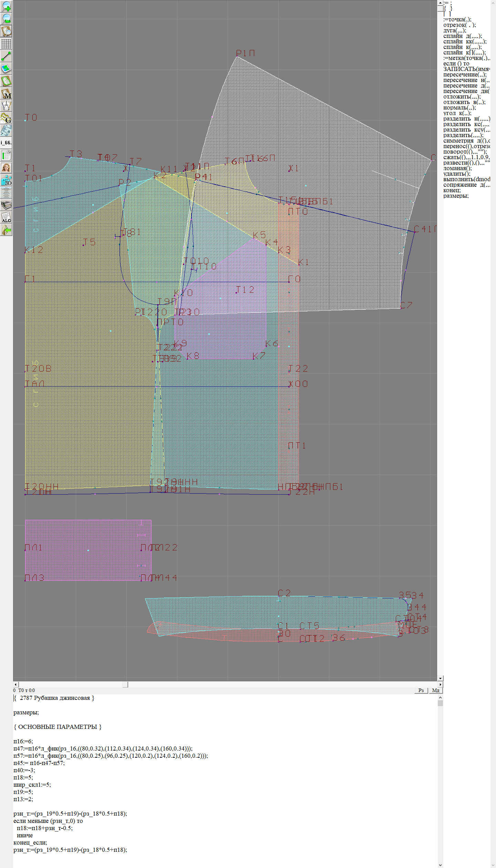The image size is (496, 868).
Task: Toggle the grid display icon
Action: pos(6,44)
